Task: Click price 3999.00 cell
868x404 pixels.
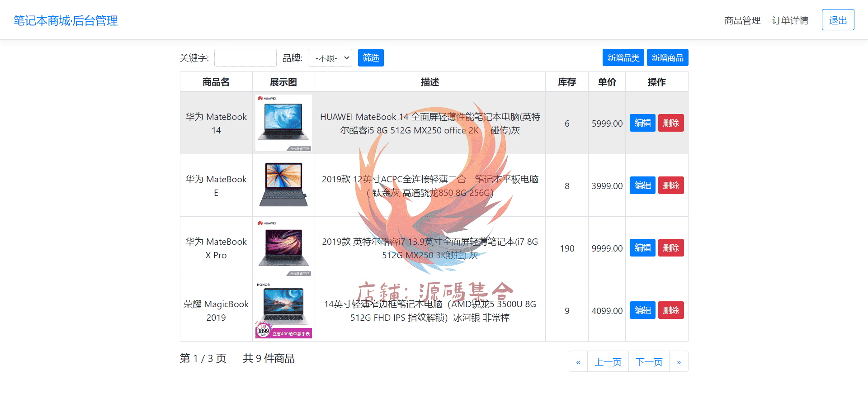Action: (x=607, y=186)
